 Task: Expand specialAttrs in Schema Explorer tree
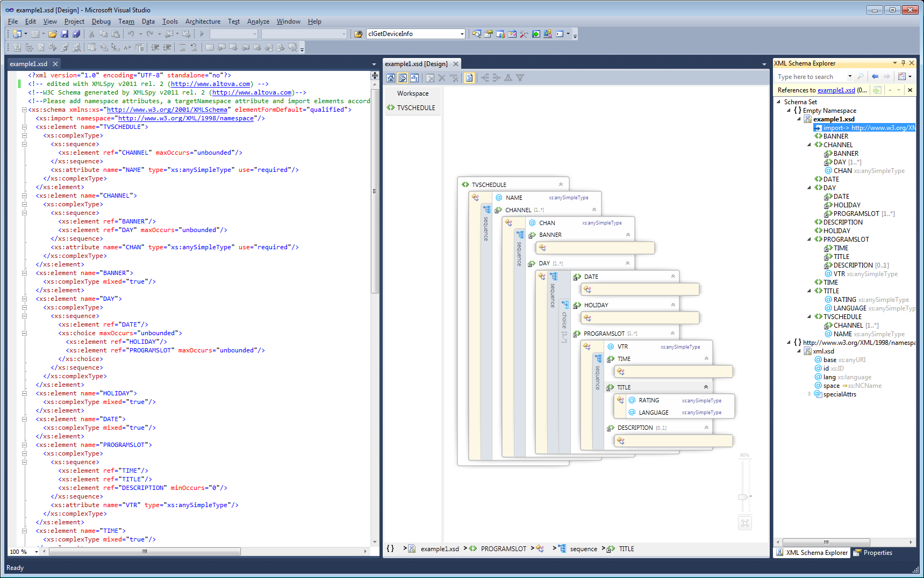(x=810, y=394)
